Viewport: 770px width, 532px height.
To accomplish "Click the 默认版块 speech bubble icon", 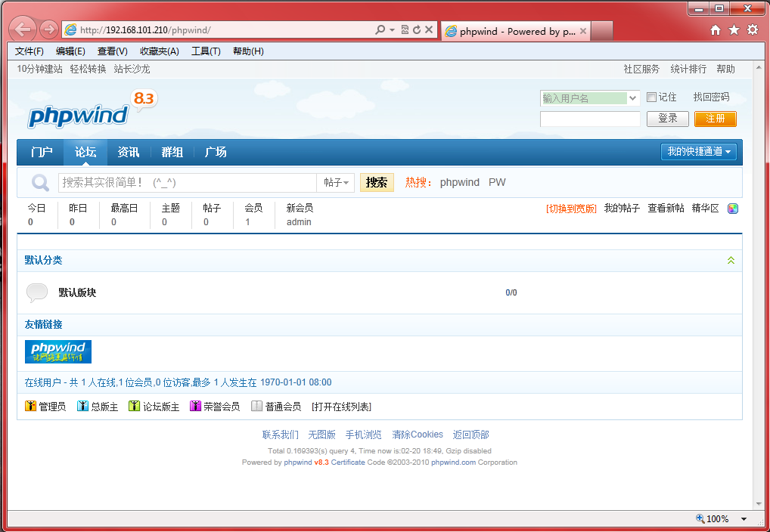I will click(x=37, y=292).
